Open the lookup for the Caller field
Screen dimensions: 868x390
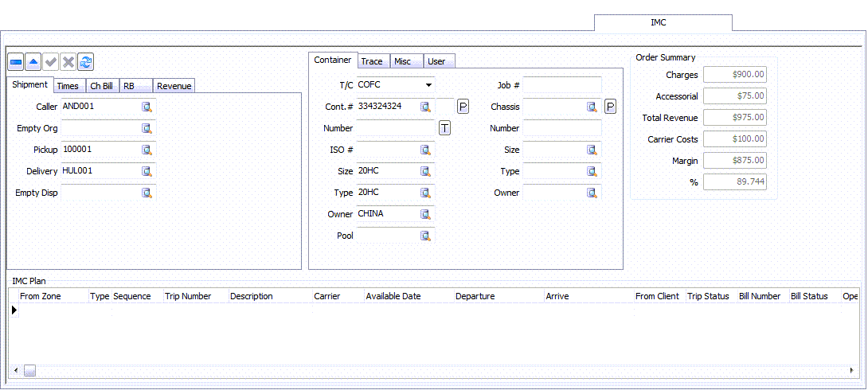coord(147,107)
